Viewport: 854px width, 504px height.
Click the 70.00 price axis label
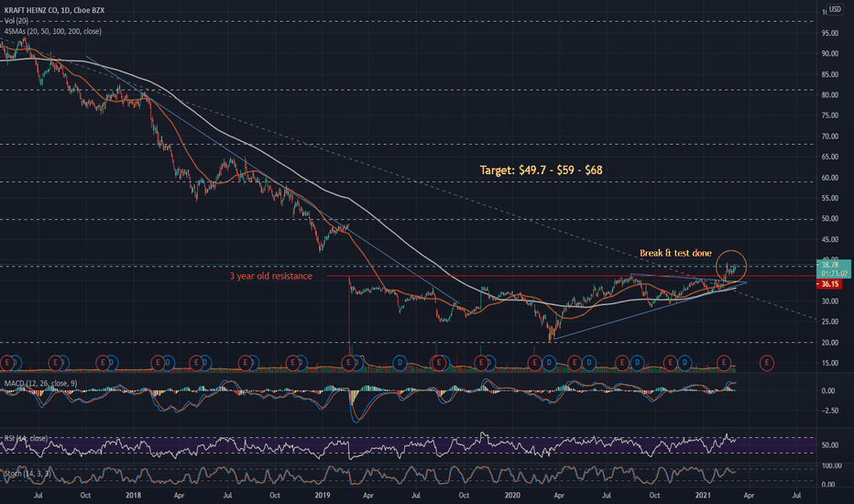(830, 137)
